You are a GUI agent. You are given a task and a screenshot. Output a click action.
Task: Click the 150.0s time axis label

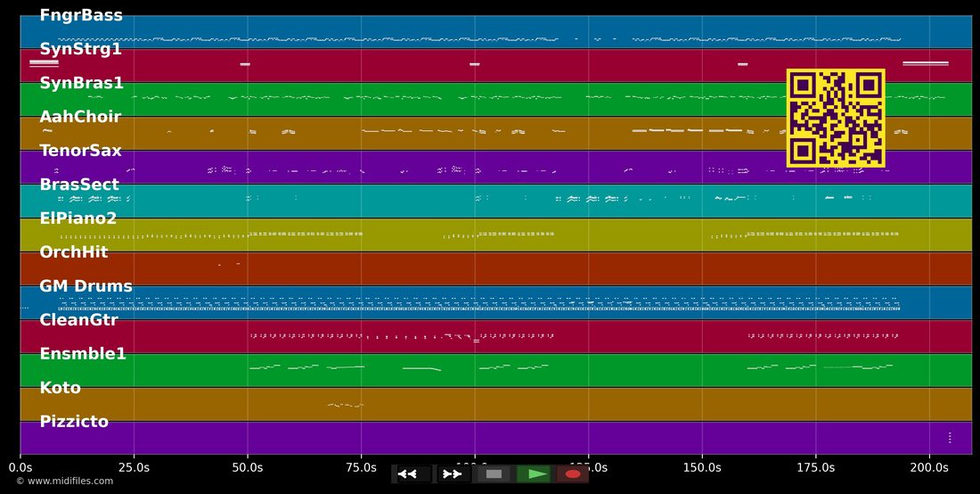click(702, 468)
